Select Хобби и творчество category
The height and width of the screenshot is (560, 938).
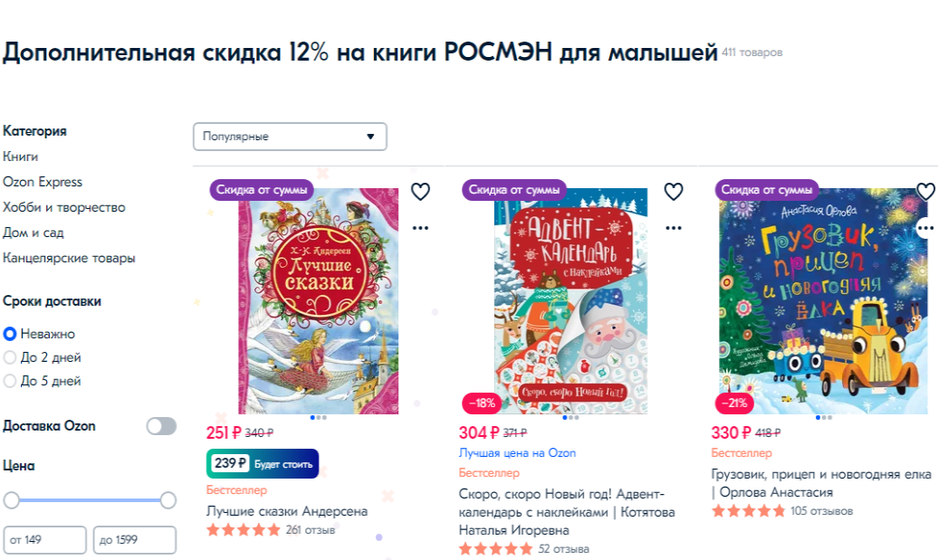point(64,207)
